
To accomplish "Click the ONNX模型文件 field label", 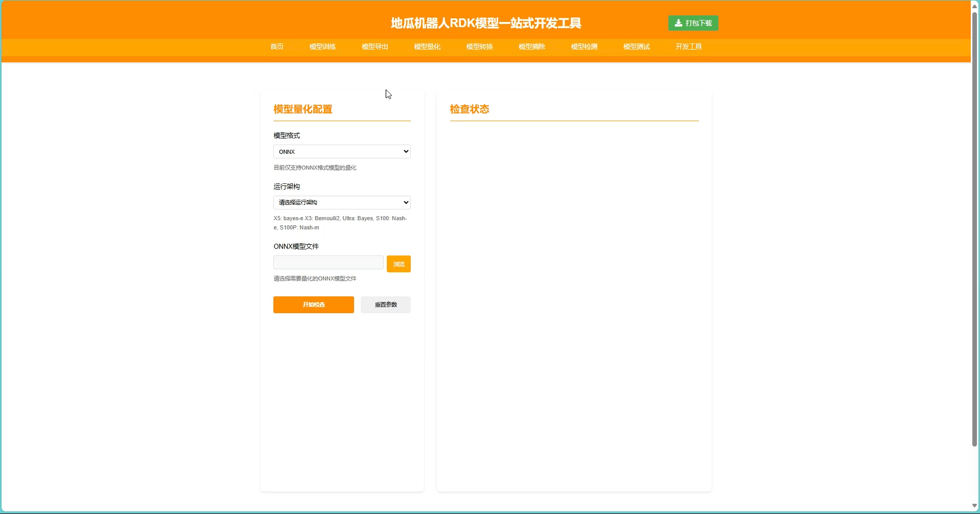I will pyautogui.click(x=296, y=246).
